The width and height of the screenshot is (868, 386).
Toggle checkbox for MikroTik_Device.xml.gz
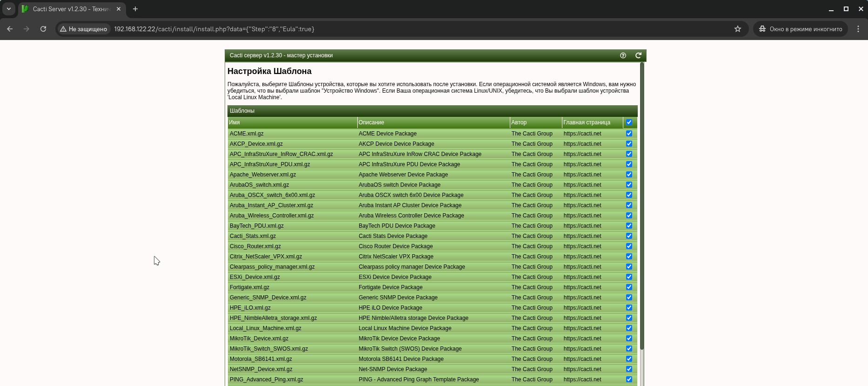pos(629,339)
